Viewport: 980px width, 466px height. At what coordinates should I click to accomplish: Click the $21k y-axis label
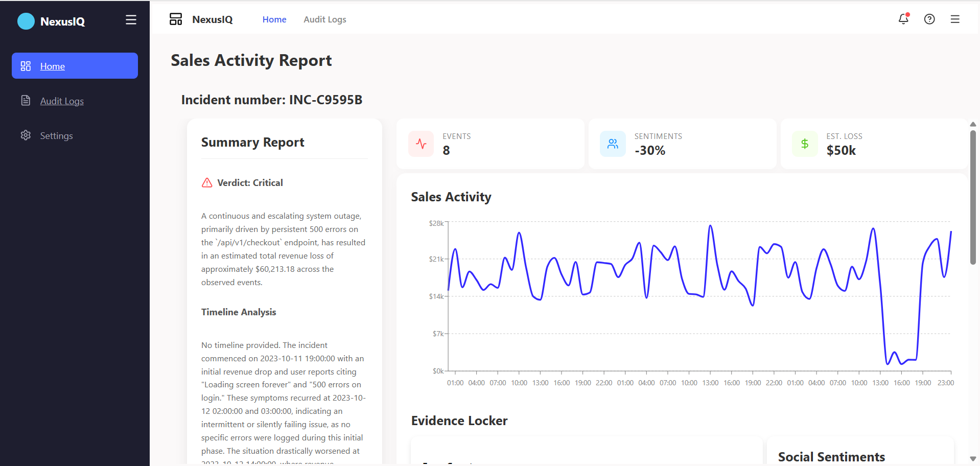pos(436,259)
